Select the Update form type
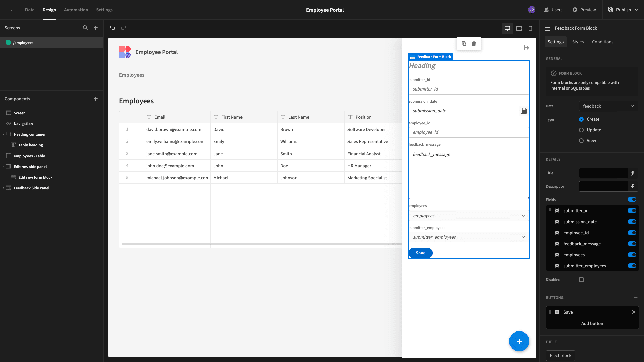644x362 pixels. 581,130
